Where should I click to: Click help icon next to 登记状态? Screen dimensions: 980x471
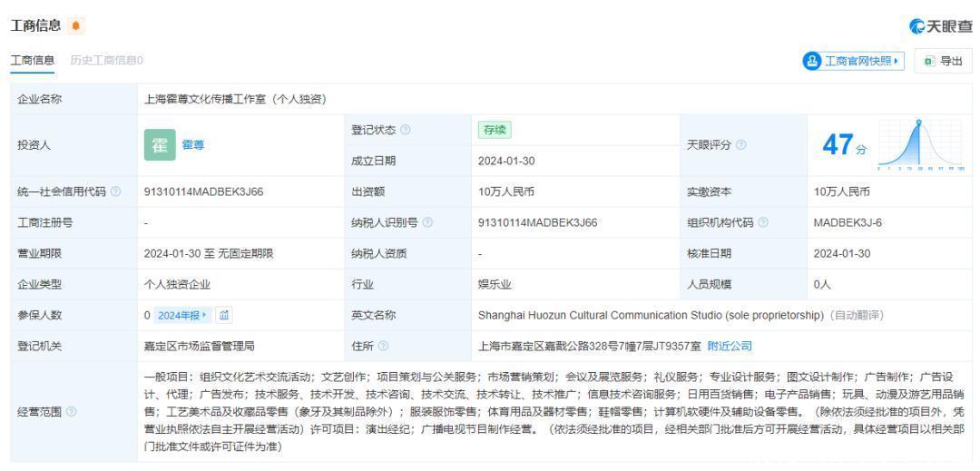pyautogui.click(x=404, y=130)
